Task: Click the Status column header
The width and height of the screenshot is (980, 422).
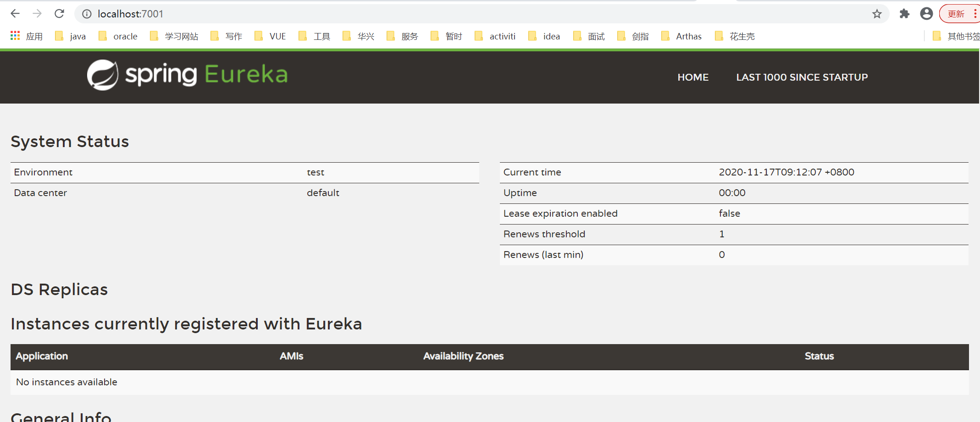Action: (819, 356)
